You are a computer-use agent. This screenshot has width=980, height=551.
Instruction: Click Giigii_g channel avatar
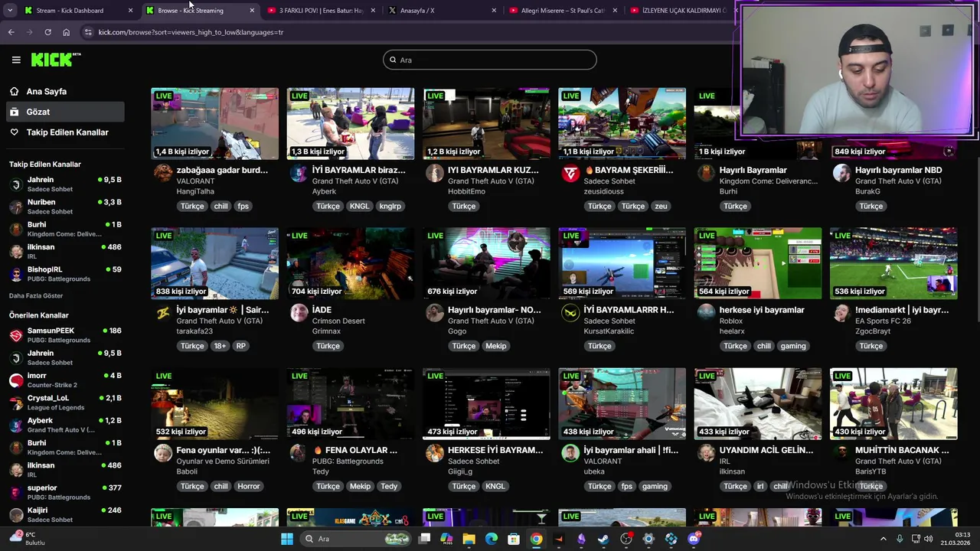pyautogui.click(x=435, y=453)
